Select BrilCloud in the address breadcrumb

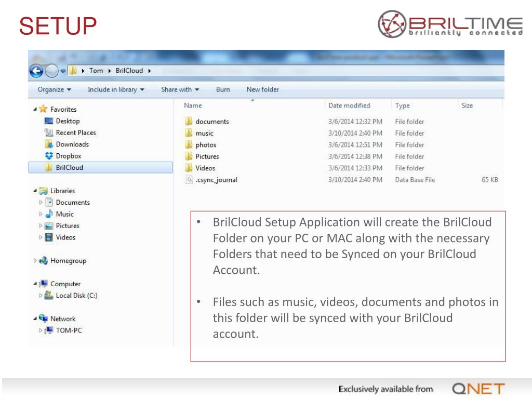[129, 71]
